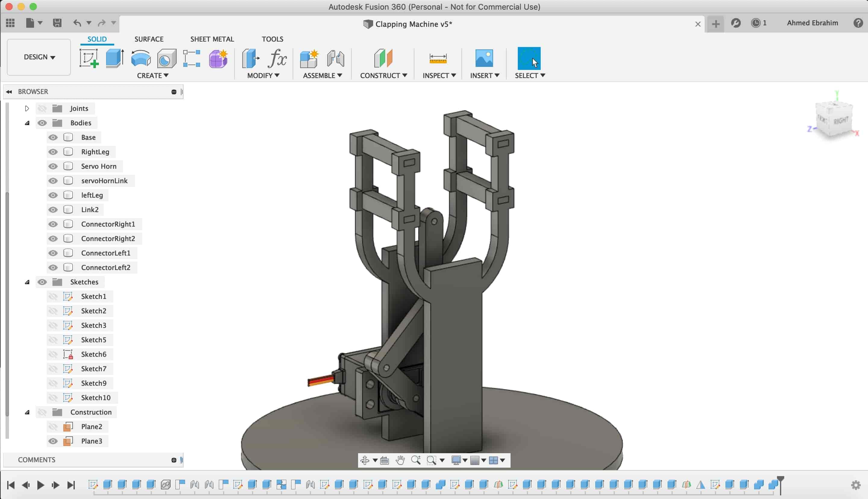Screen dimensions: 868x499
Task: Click the Offset Plane construct icon
Action: (383, 58)
